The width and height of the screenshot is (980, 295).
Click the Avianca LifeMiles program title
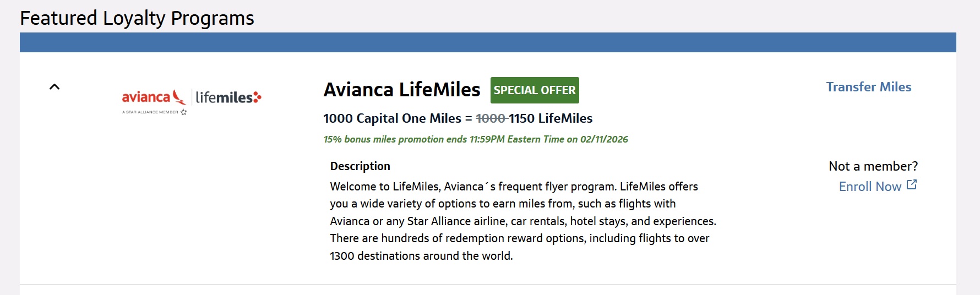pyautogui.click(x=402, y=90)
